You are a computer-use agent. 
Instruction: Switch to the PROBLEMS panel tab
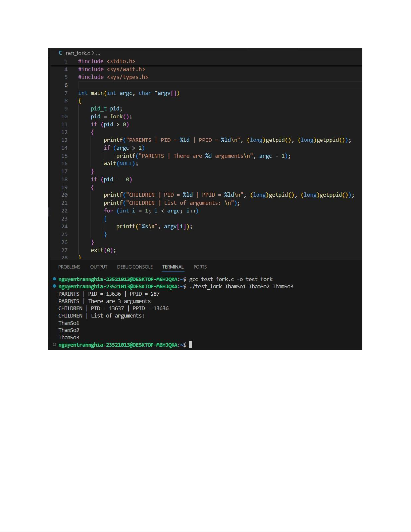(x=69, y=267)
